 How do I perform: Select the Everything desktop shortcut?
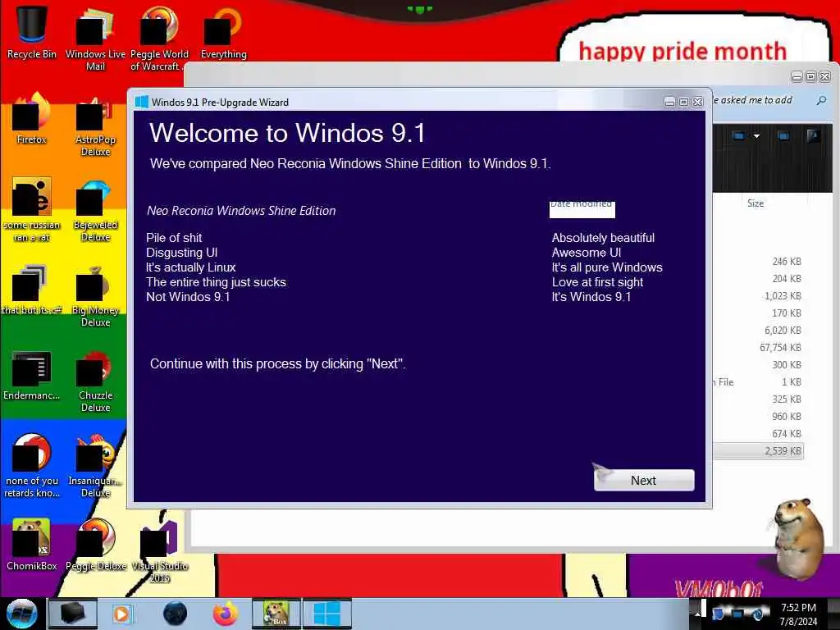point(223,32)
